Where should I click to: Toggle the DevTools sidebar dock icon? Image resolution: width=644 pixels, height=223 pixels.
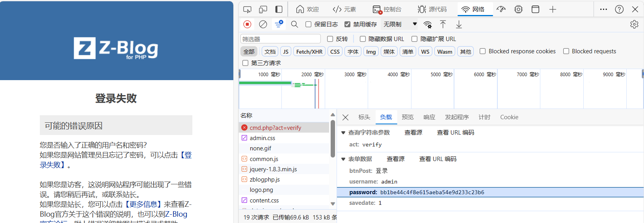pyautogui.click(x=279, y=9)
